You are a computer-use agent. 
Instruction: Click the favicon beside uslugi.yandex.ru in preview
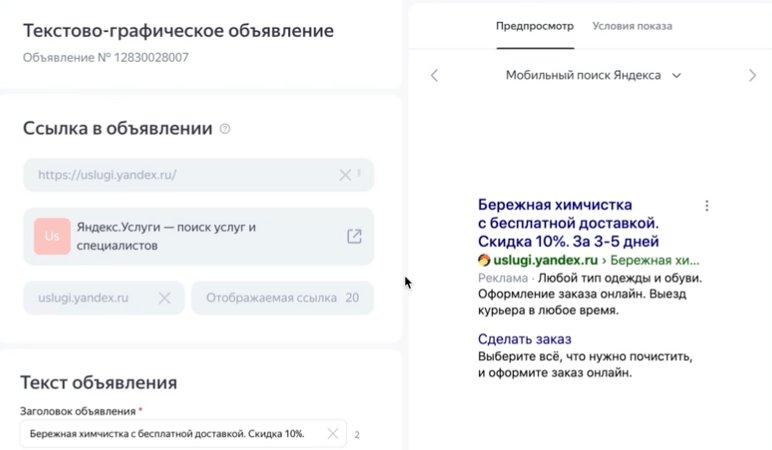[x=484, y=260]
